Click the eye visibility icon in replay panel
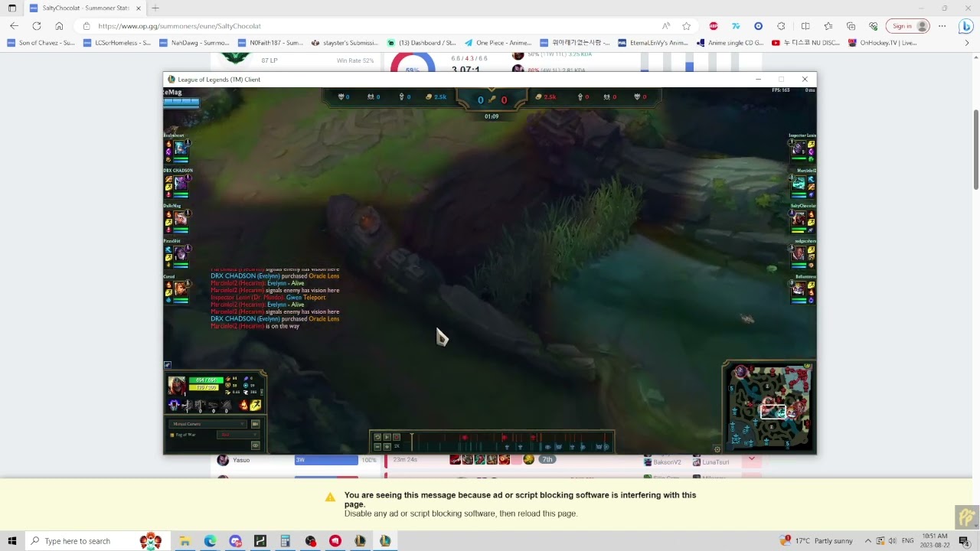980x551 pixels. pos(256,445)
